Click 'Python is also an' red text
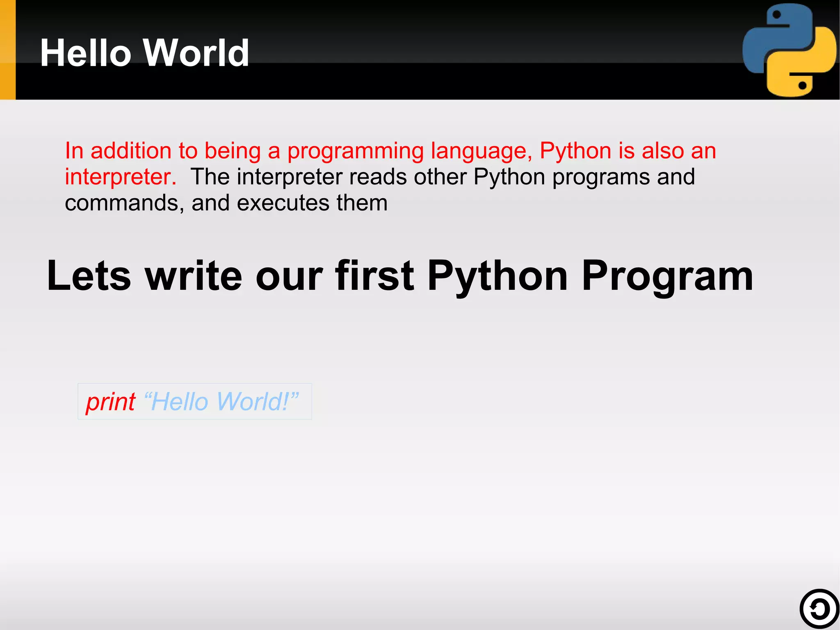Image resolution: width=840 pixels, height=630 pixels. [x=628, y=151]
